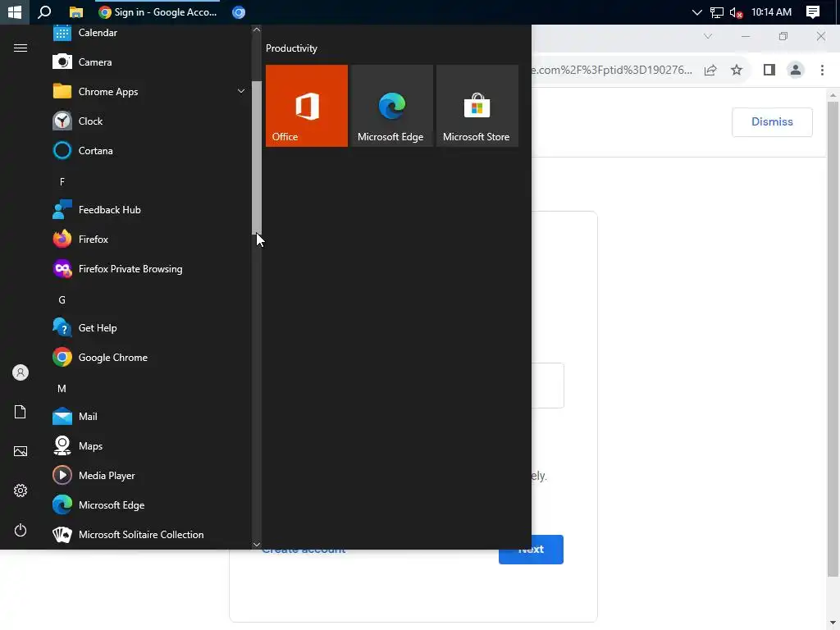Open the Mail app

coord(150,416)
